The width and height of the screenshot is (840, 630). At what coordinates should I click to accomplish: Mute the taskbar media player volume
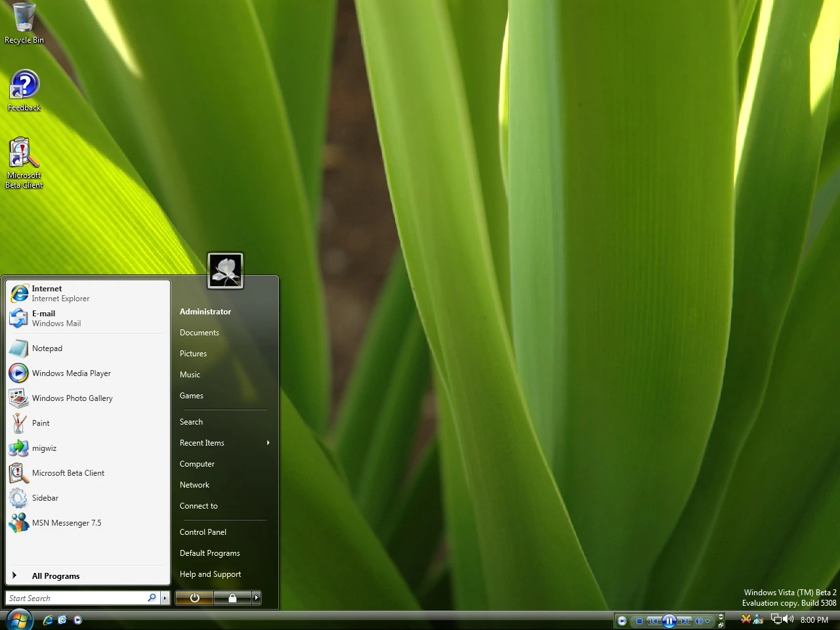point(699,621)
